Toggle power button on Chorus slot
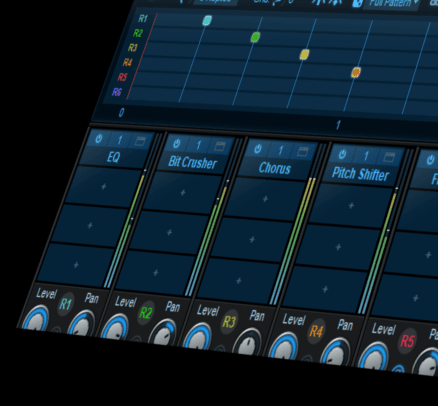The height and width of the screenshot is (406, 438). [x=258, y=149]
